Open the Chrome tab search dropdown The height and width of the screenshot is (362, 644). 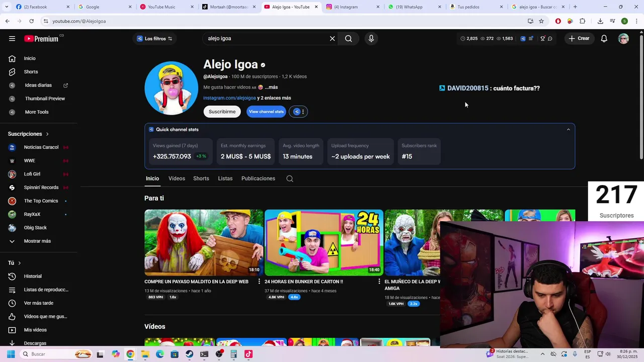[x=8, y=7]
